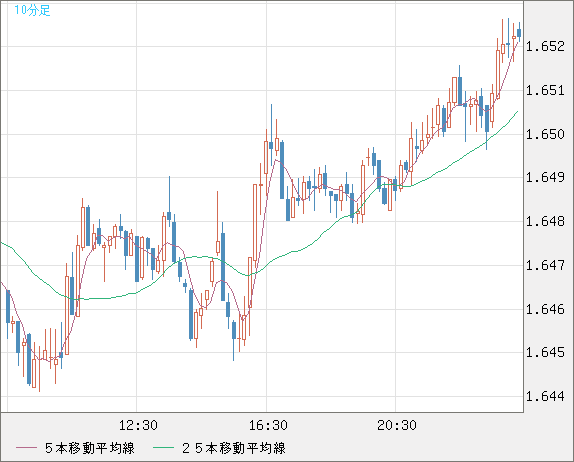Click the 12:30 time axis label
574x462 pixels.
[x=138, y=425]
